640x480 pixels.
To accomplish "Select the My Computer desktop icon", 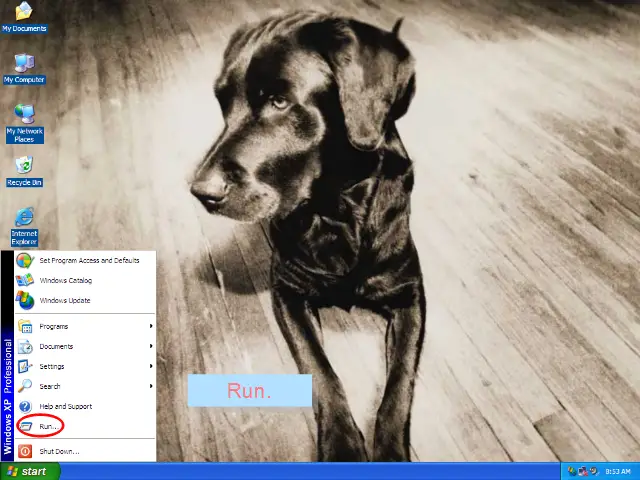I will point(24,68).
